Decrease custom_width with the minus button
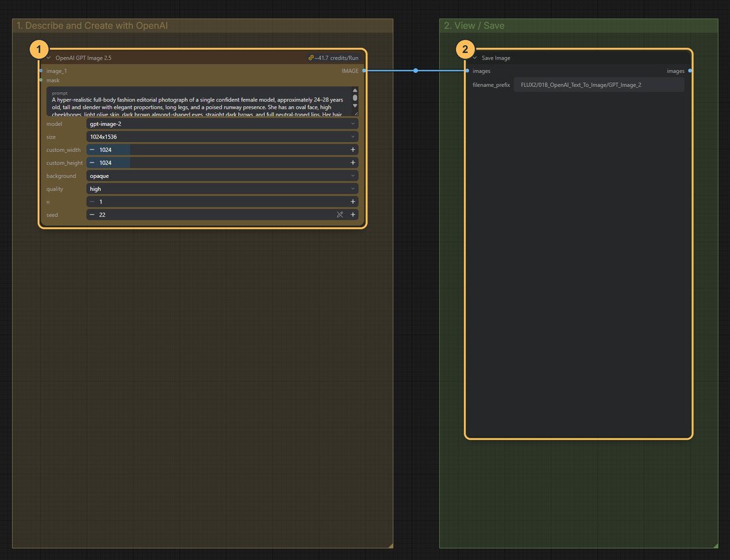Image resolution: width=730 pixels, height=560 pixels. coord(92,150)
